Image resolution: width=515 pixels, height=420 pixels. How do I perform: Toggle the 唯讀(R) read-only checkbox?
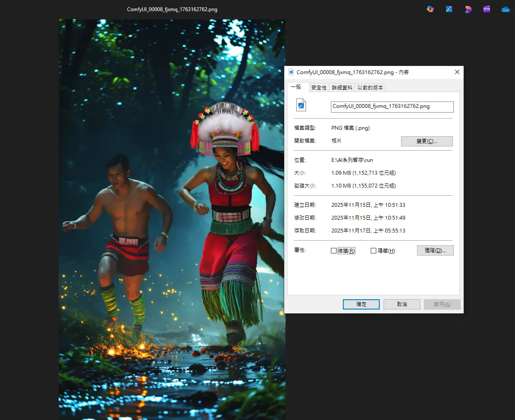click(x=334, y=251)
